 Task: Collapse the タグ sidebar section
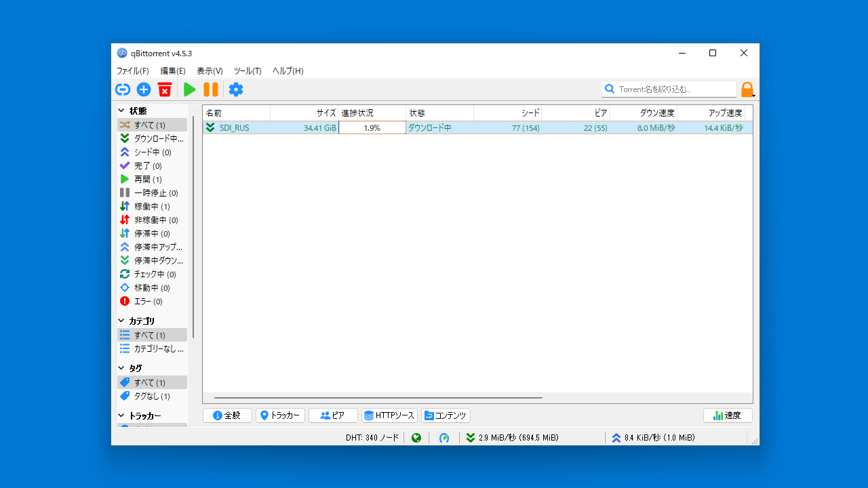click(121, 368)
